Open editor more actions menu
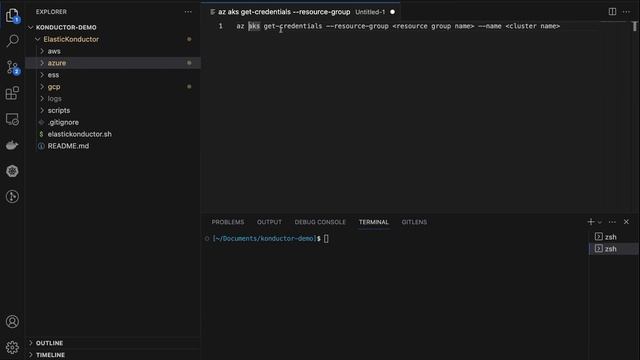 [627, 11]
